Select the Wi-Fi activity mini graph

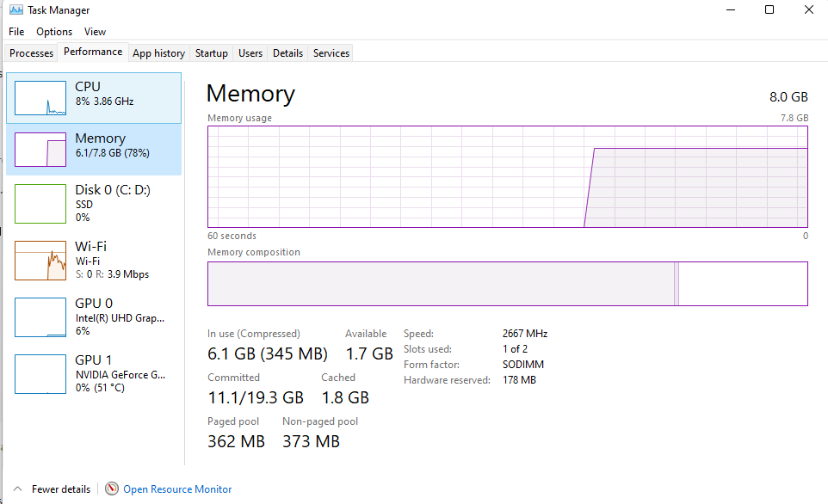pos(40,260)
